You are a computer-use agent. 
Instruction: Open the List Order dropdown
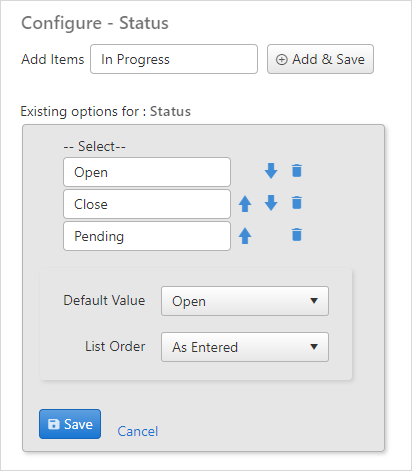tap(245, 347)
